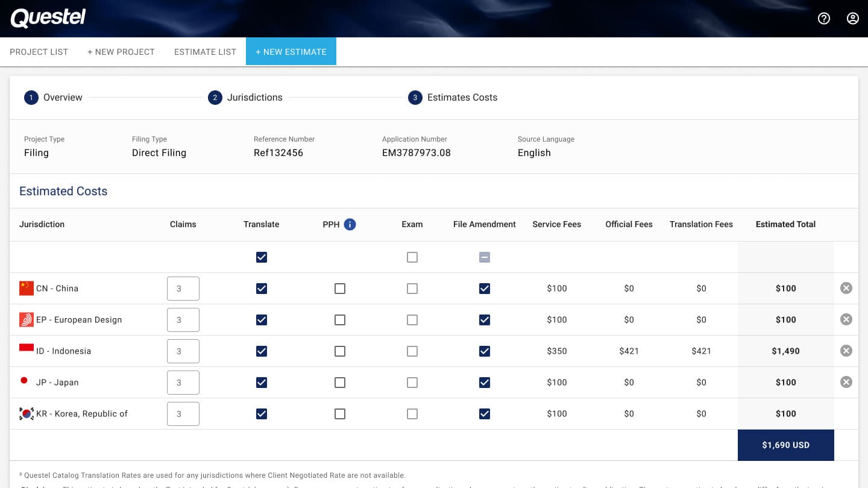Click the Estimated Total column header

786,224
